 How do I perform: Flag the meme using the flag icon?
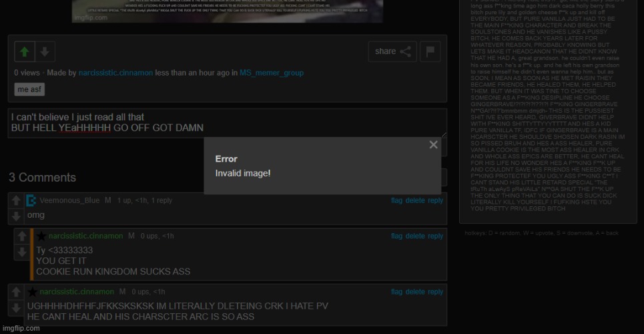click(430, 51)
